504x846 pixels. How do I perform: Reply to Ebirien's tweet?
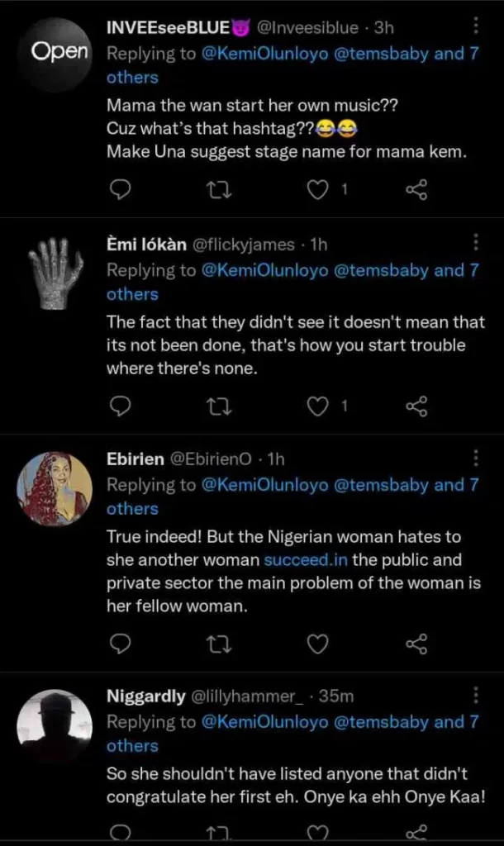click(x=121, y=643)
